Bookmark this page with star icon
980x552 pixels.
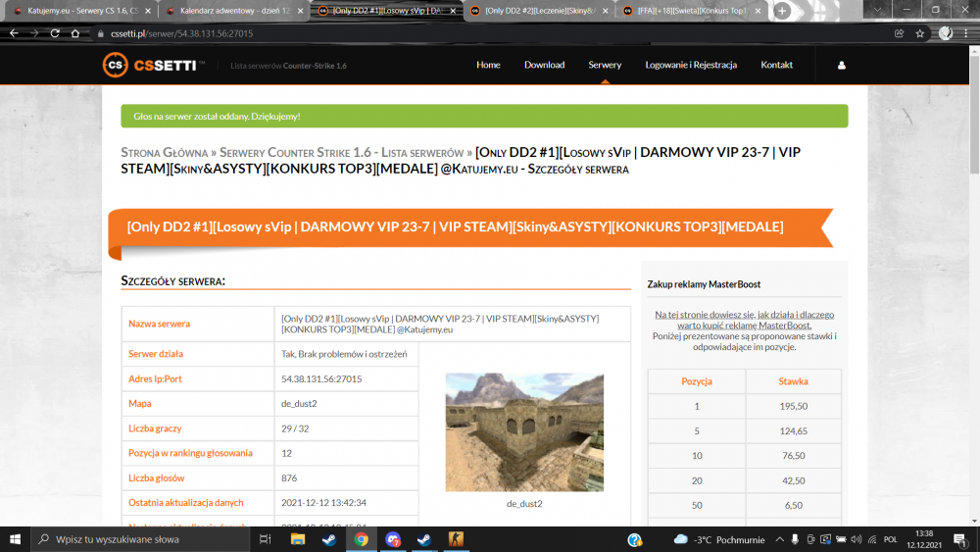(x=919, y=33)
